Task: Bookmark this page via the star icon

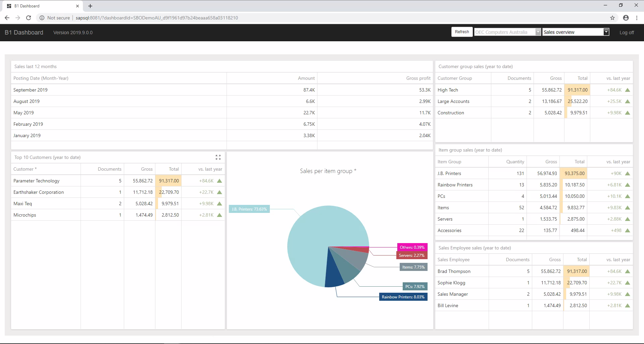Action: click(x=612, y=18)
